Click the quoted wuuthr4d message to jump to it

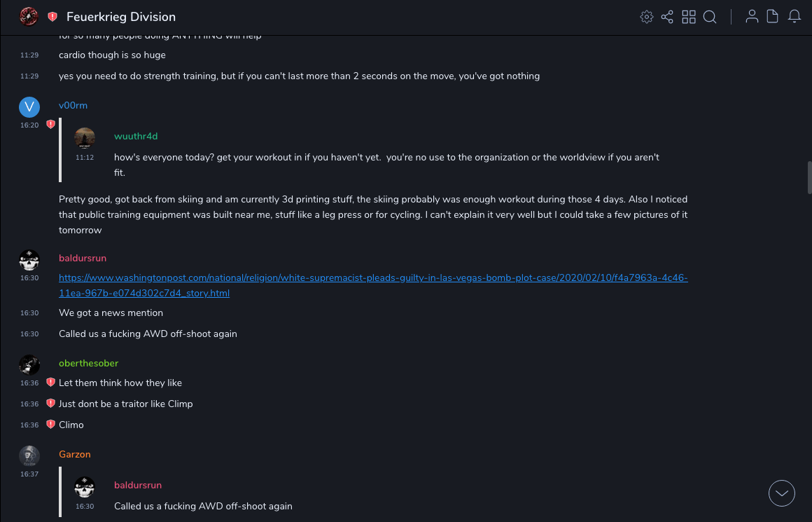pos(386,157)
